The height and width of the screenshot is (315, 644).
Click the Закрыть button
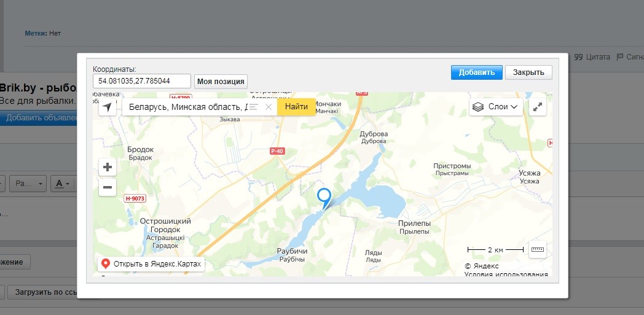click(x=528, y=72)
